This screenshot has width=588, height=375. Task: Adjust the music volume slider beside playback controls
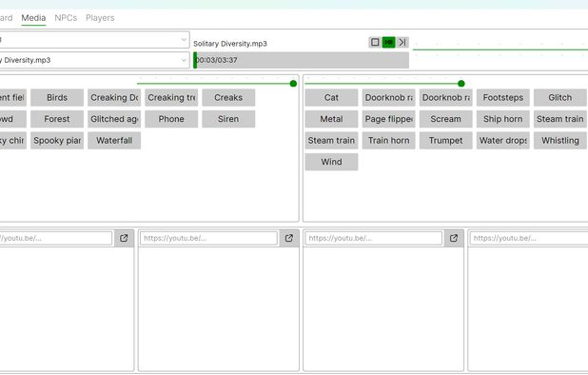(500, 49)
